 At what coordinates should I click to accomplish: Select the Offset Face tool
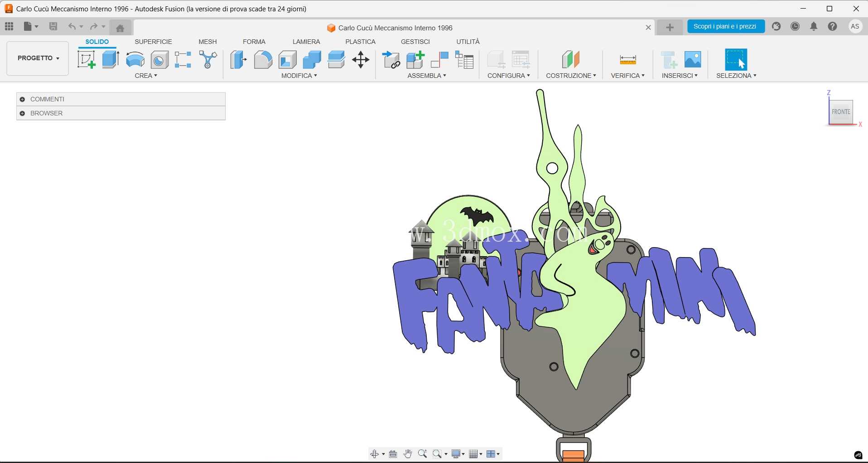click(336, 59)
